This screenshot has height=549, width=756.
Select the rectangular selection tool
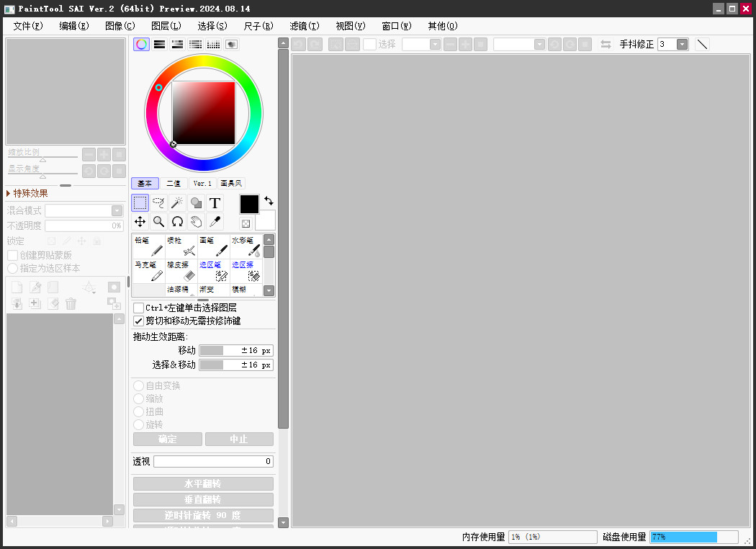(x=140, y=203)
